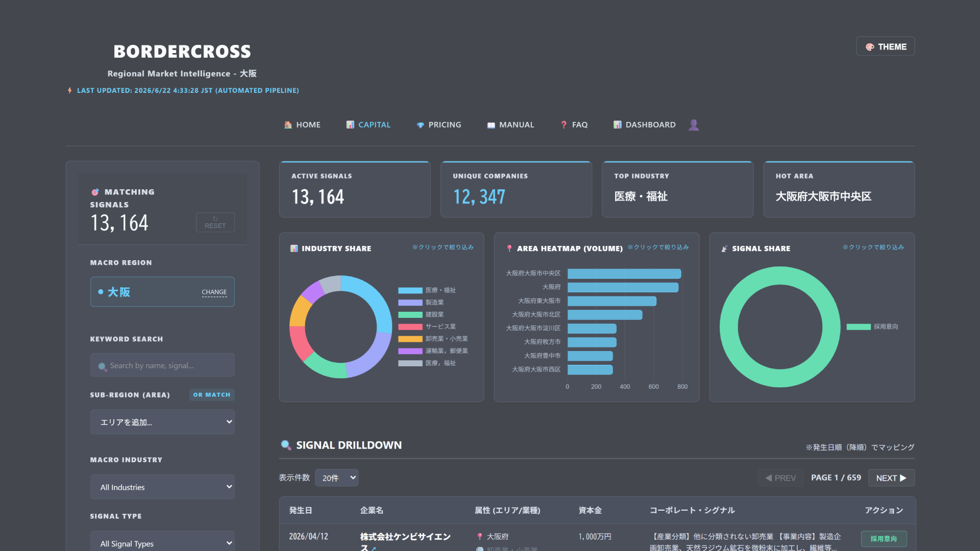980x551 pixels.
Task: Click the green 建設業 legend swatch
Action: pyautogui.click(x=410, y=315)
